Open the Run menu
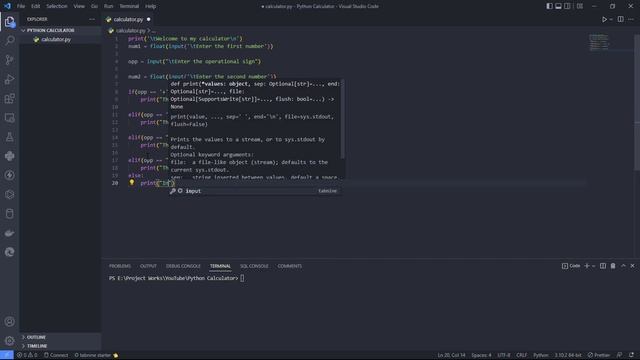 108,6
